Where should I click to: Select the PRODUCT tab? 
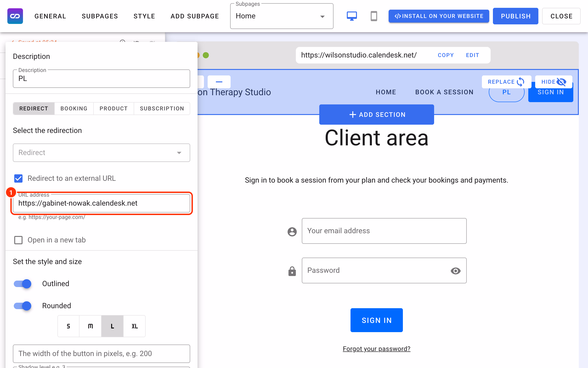(x=113, y=109)
